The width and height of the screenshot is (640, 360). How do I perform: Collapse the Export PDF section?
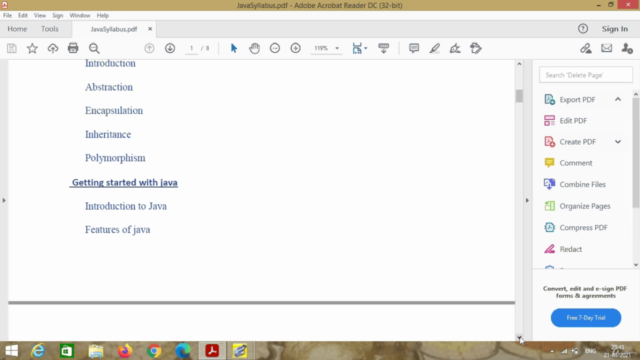(x=618, y=99)
